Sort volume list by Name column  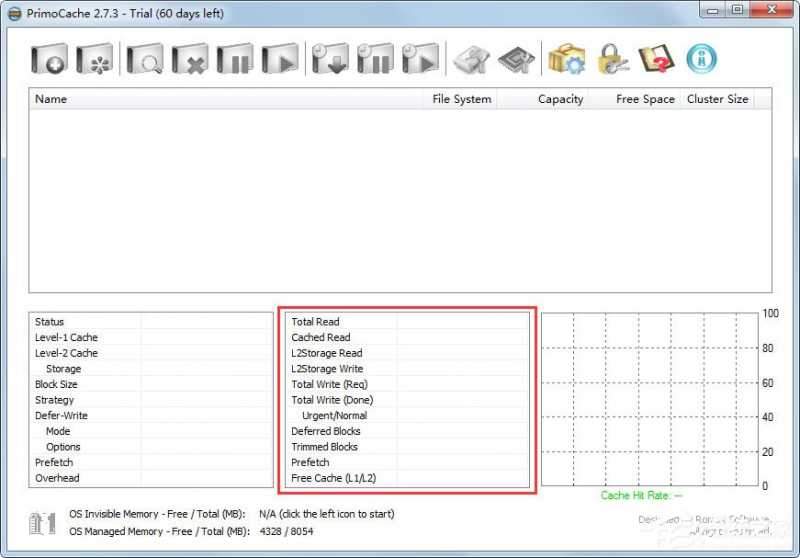pos(52,99)
